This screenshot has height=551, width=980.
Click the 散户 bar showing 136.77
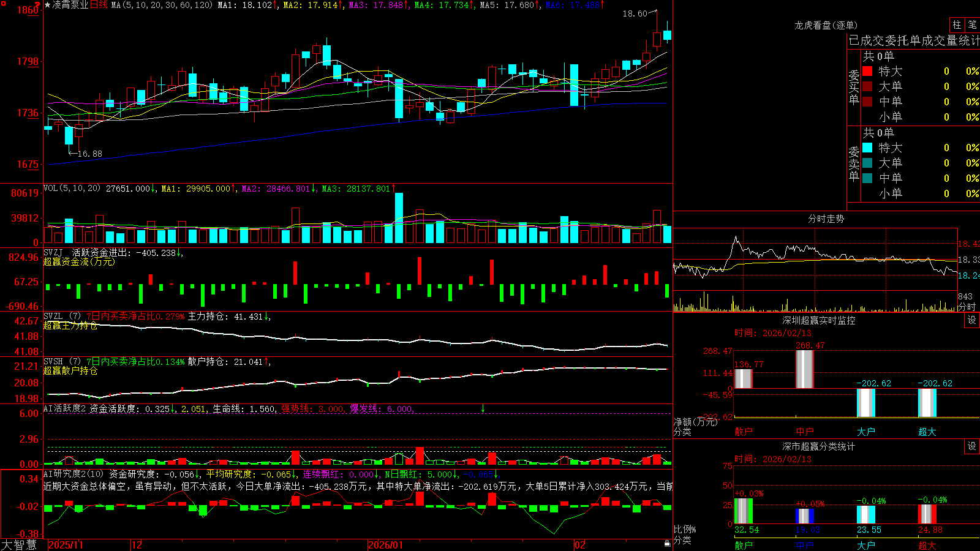[743, 378]
